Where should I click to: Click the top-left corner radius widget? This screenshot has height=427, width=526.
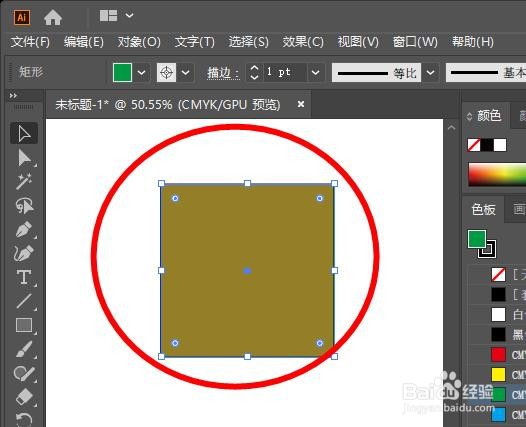pos(175,199)
